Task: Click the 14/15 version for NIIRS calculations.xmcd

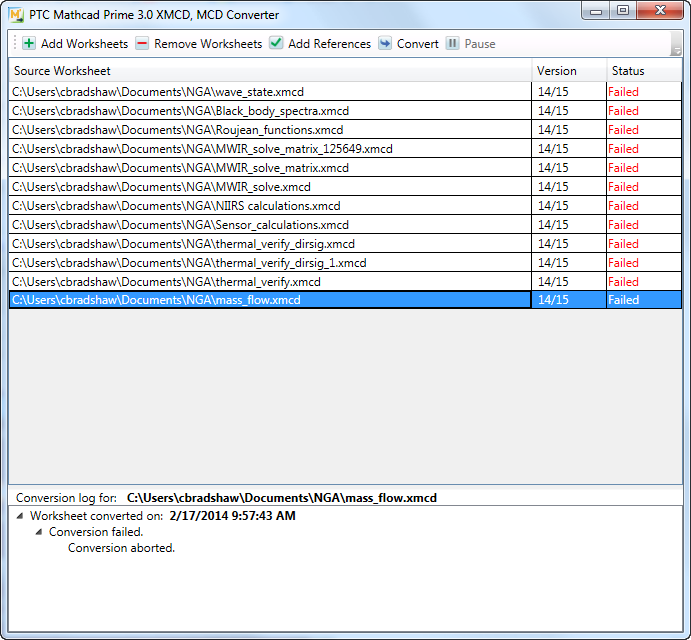Action: [553, 205]
